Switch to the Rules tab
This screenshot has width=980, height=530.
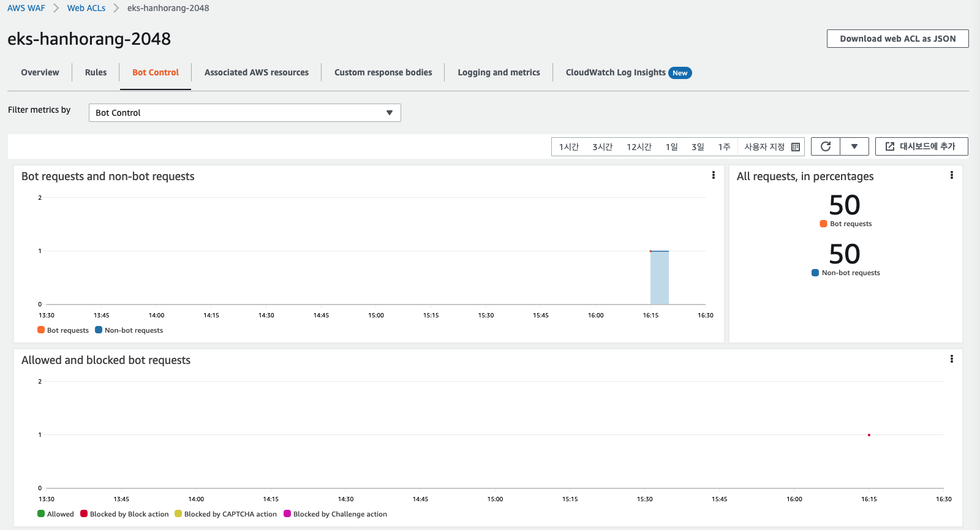pyautogui.click(x=96, y=72)
